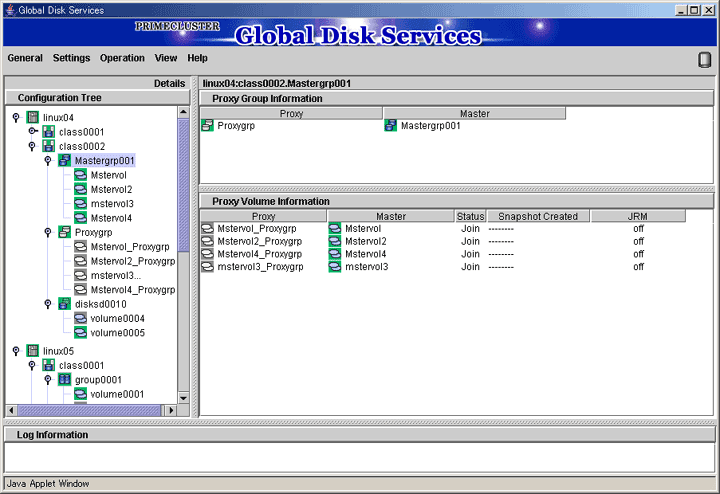Select the mstervol3... truncated tree item

pyautogui.click(x=116, y=275)
